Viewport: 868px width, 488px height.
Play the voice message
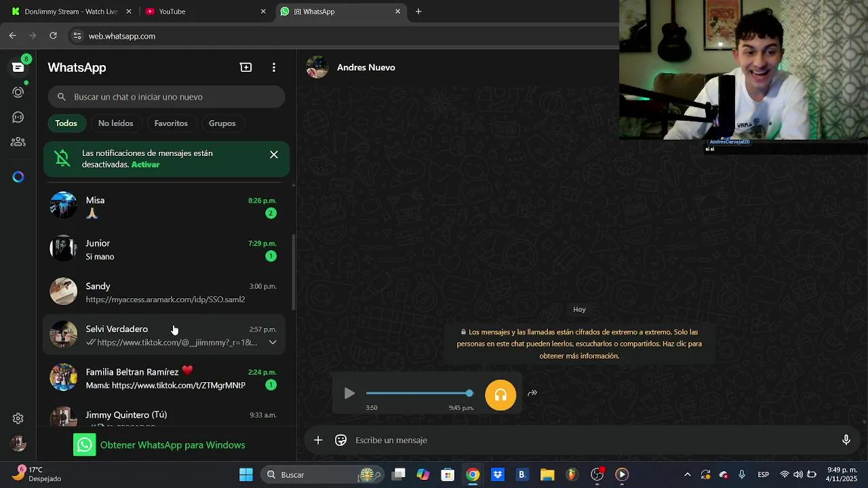(x=349, y=393)
